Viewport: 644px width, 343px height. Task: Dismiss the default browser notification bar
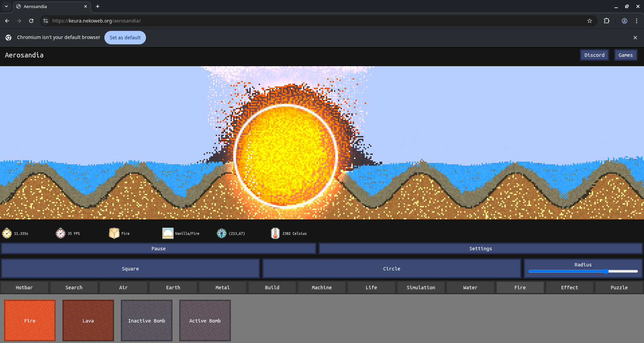coord(635,38)
